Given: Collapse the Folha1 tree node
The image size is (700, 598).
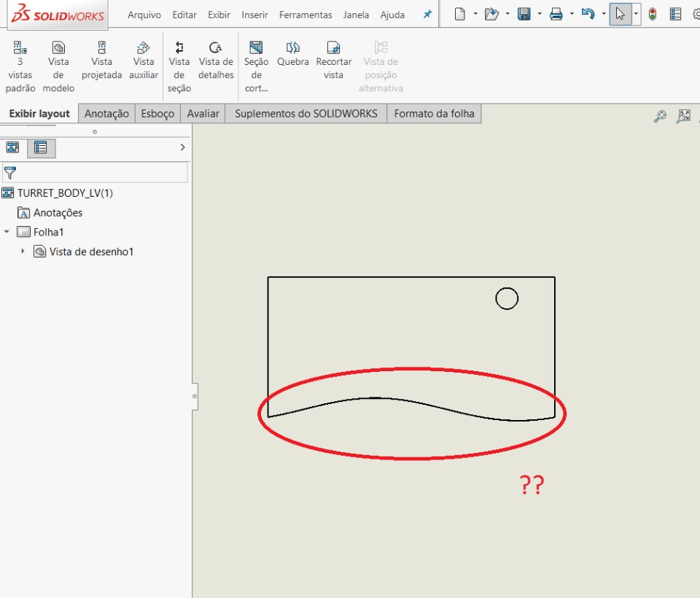Looking at the screenshot, I should click(x=7, y=232).
